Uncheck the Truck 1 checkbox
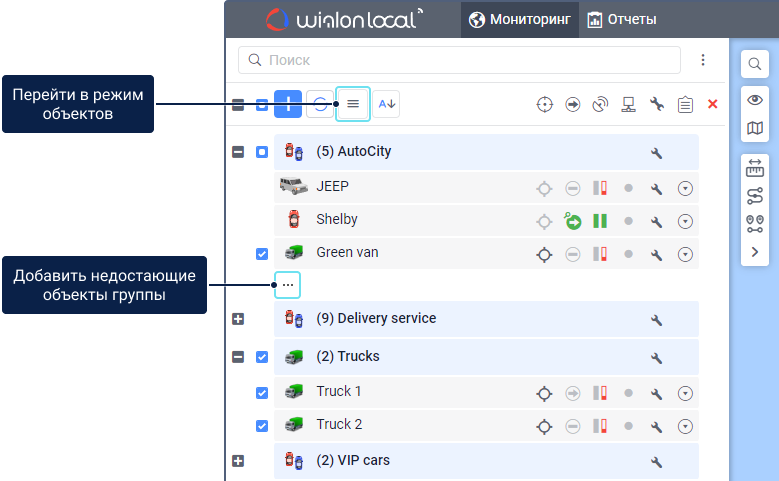 tap(262, 393)
